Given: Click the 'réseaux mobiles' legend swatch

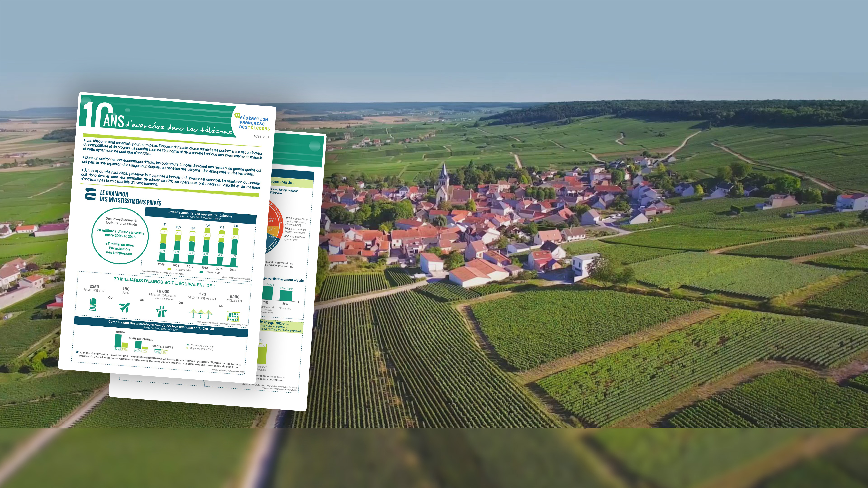Looking at the screenshot, I should click(170, 269).
